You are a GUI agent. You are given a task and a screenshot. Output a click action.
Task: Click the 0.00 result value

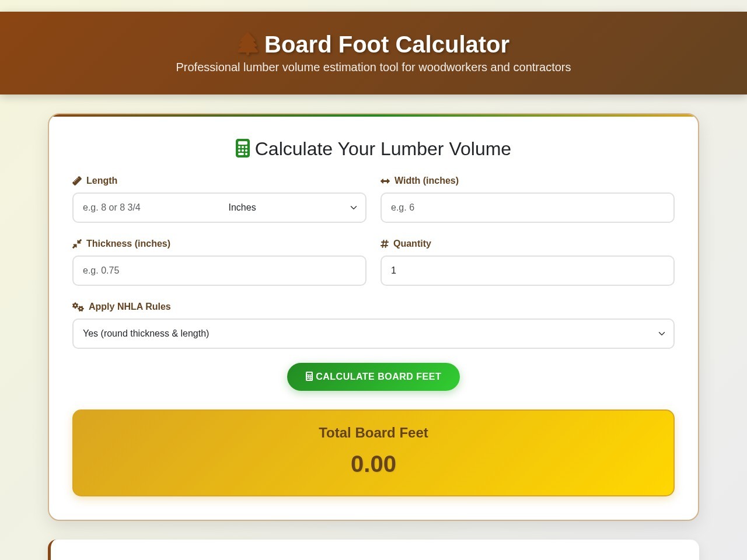pyautogui.click(x=373, y=464)
